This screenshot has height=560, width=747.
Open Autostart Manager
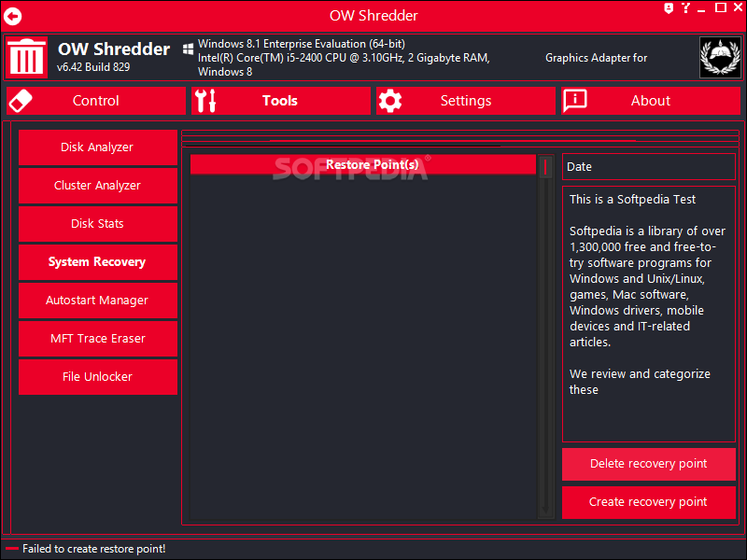click(x=98, y=301)
